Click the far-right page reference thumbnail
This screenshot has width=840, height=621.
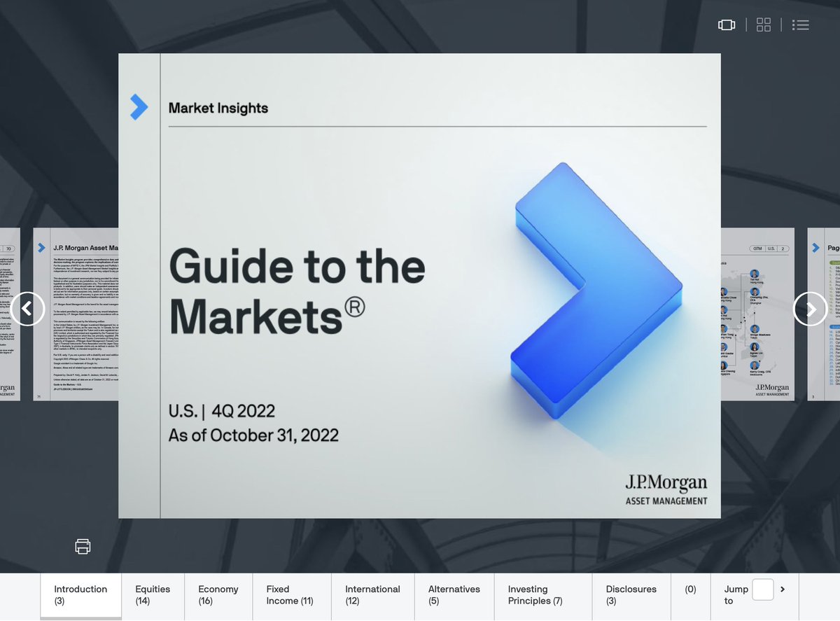tap(824, 314)
